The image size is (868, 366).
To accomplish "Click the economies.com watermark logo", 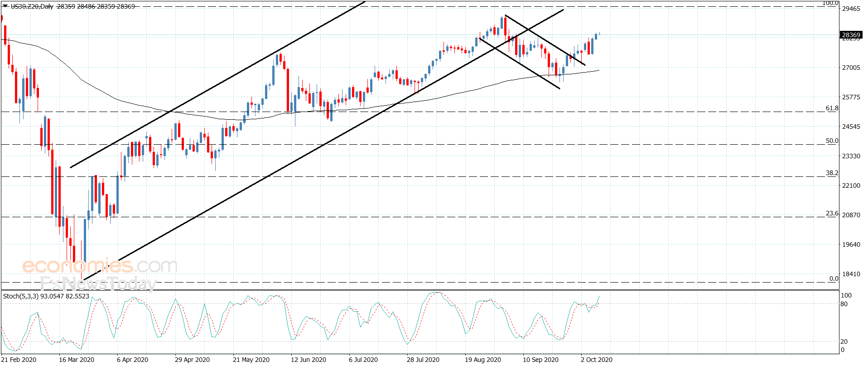I will pyautogui.click(x=100, y=265).
